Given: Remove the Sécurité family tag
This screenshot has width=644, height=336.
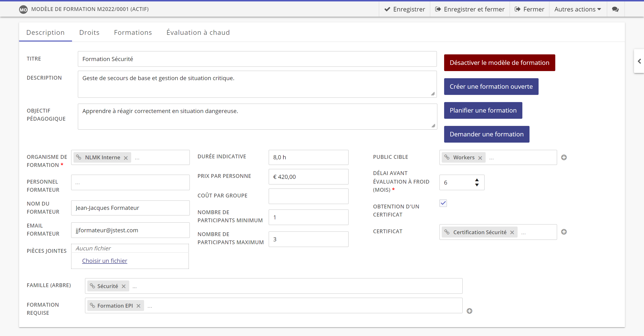Looking at the screenshot, I should point(124,286).
